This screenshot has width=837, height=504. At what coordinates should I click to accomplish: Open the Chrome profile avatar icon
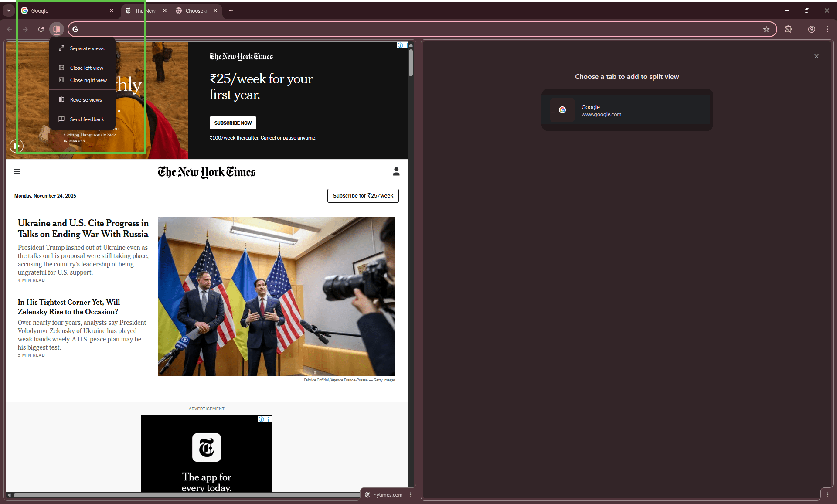[811, 29]
